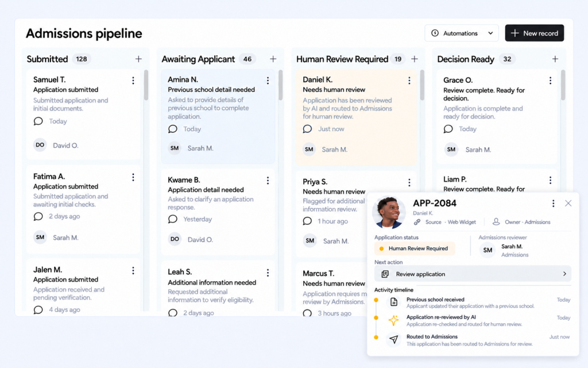Click the Routed to Admissions send icon
Viewport: 588px width, 368px height.
(393, 339)
